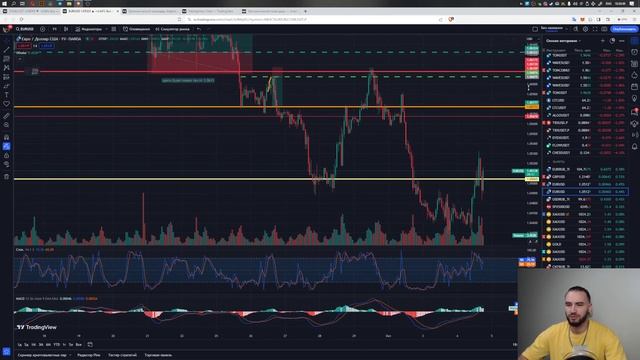Open chart settings gear icon

[585, 29]
